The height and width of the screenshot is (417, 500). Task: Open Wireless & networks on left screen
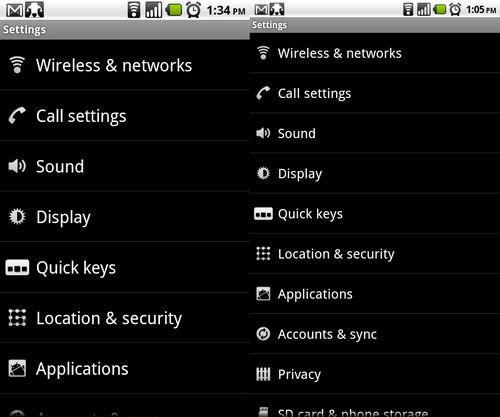pyautogui.click(x=125, y=65)
